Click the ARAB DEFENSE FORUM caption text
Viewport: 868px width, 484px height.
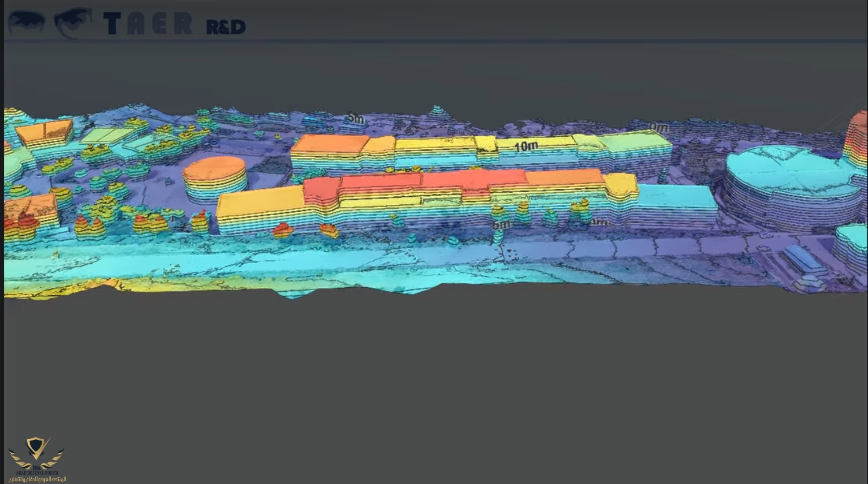(x=37, y=473)
